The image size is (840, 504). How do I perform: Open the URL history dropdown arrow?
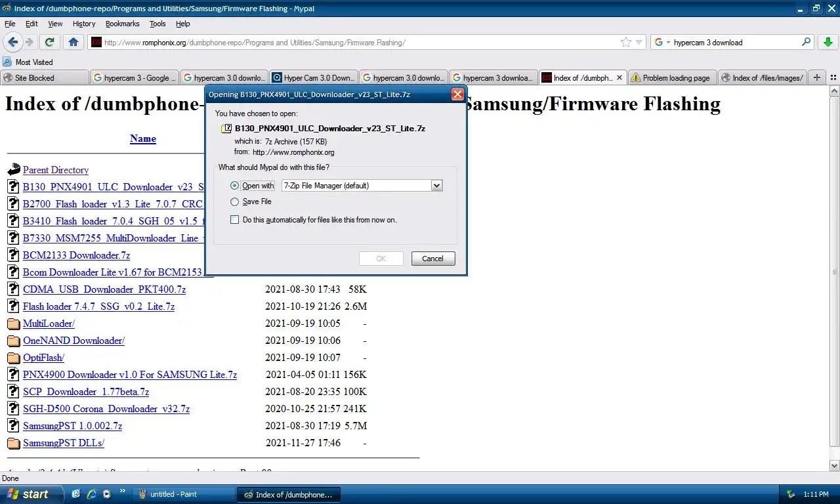[639, 43]
